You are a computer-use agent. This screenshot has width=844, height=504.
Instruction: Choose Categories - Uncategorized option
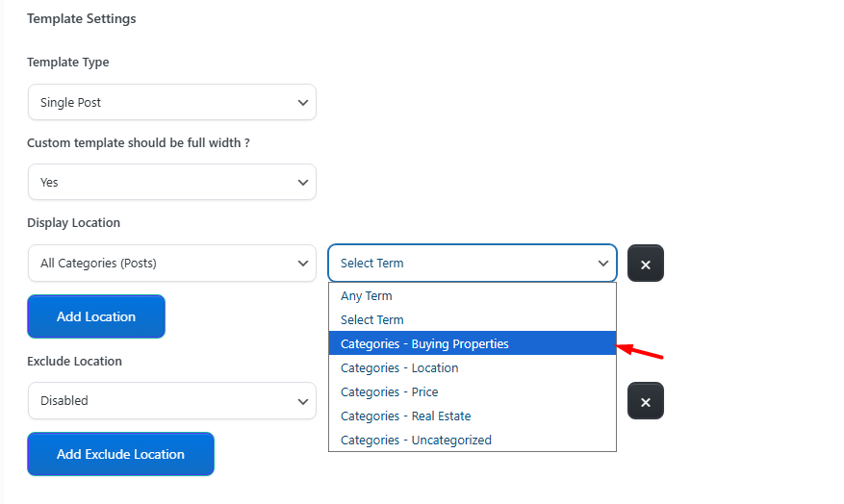click(x=416, y=441)
